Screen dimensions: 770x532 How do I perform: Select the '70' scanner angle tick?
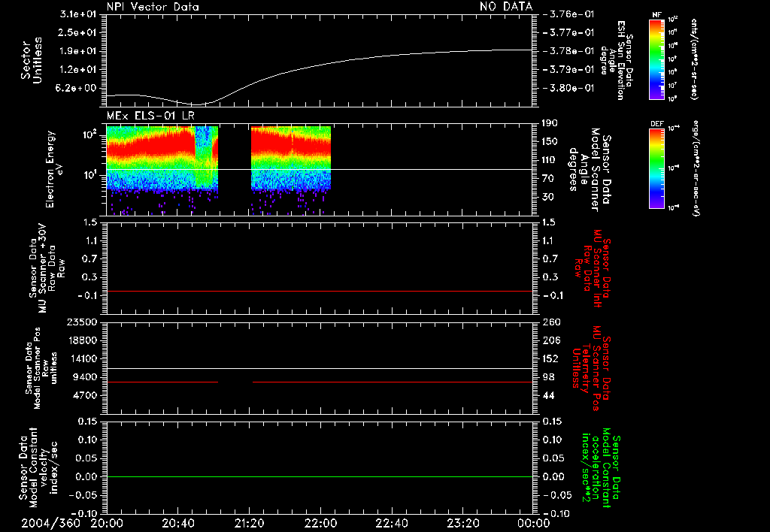pyautogui.click(x=547, y=178)
